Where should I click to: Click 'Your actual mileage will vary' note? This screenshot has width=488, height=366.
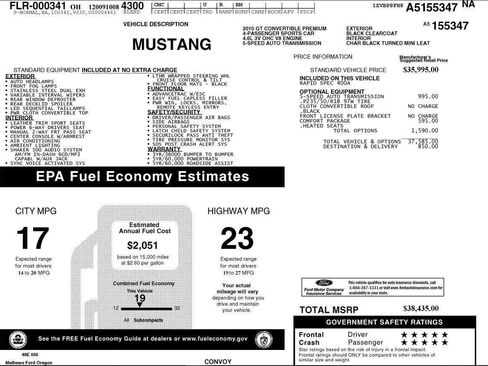coord(236,288)
